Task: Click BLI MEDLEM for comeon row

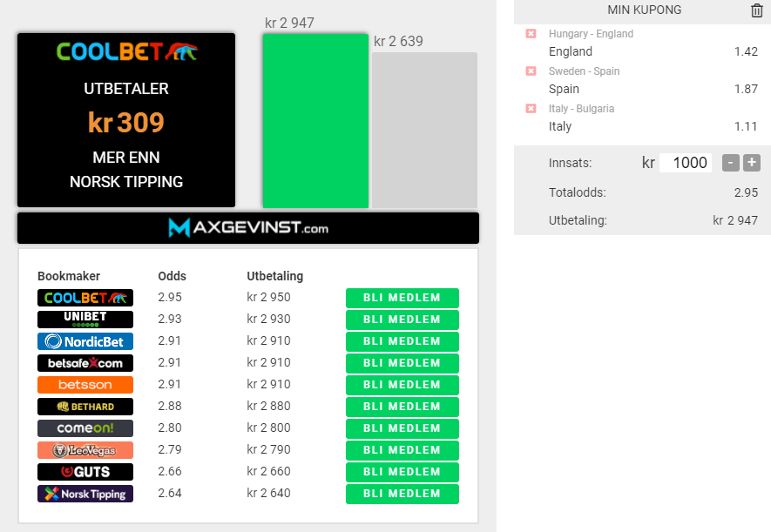Action: [402, 428]
